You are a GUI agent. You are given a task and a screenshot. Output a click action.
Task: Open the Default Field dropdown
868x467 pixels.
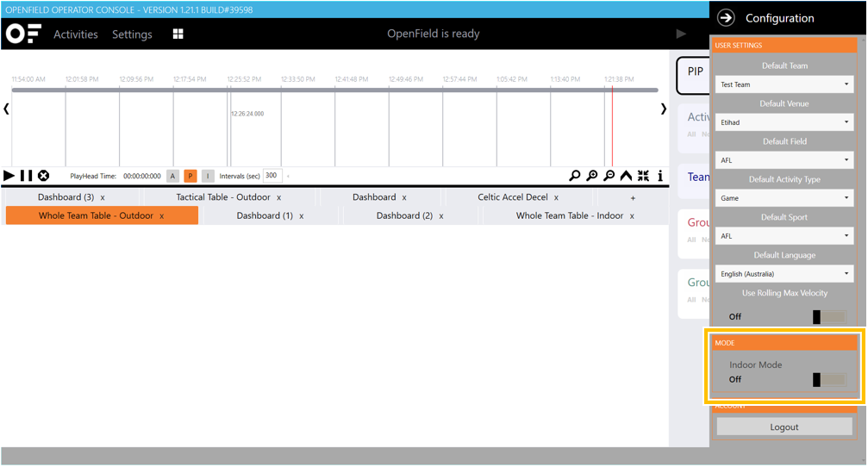pos(784,160)
